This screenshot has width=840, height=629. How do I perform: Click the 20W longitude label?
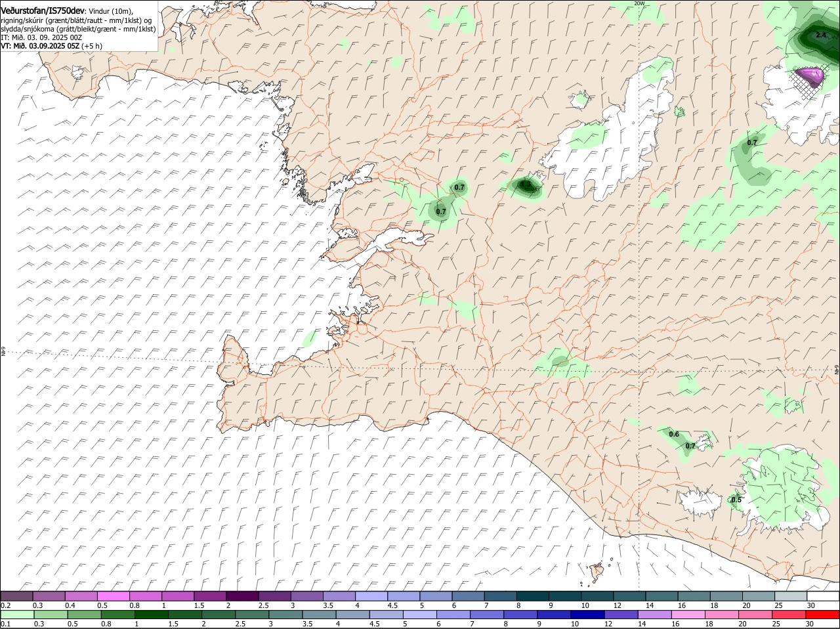[x=639, y=3]
